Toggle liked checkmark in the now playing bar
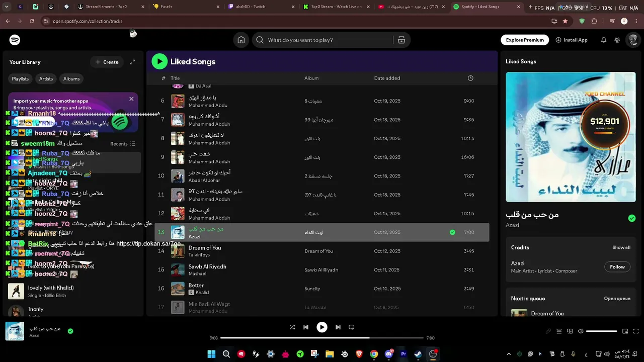The image size is (644, 362). (70, 331)
